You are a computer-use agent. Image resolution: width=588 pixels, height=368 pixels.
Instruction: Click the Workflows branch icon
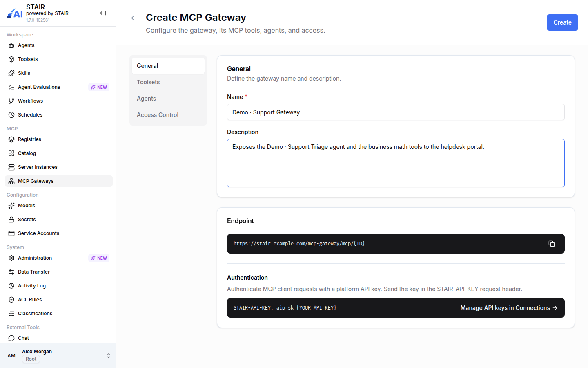coord(11,101)
